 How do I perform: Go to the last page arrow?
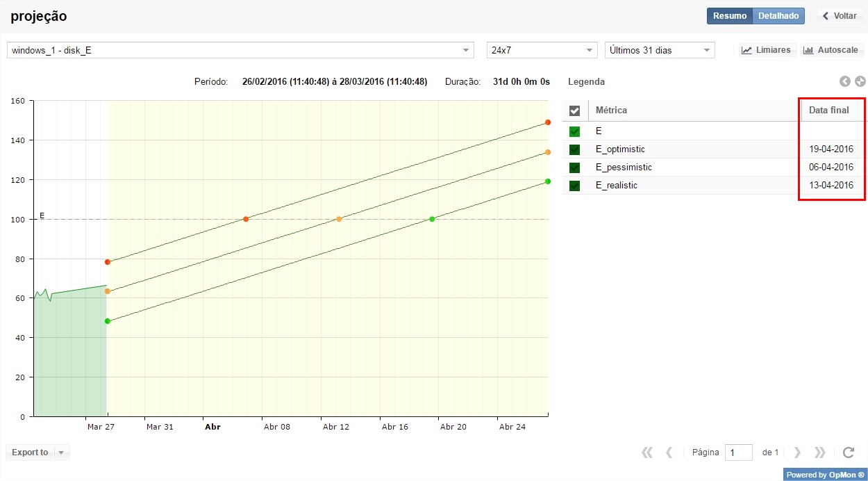[820, 453]
